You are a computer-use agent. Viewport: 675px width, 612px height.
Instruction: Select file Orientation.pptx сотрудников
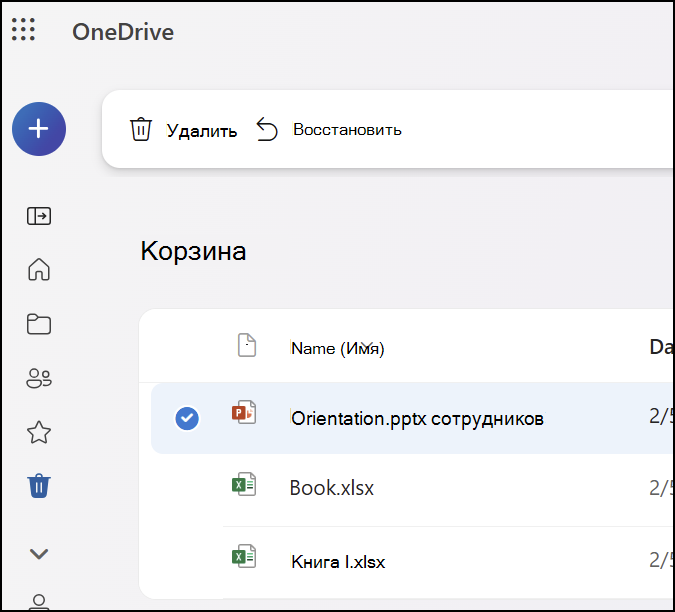(417, 418)
